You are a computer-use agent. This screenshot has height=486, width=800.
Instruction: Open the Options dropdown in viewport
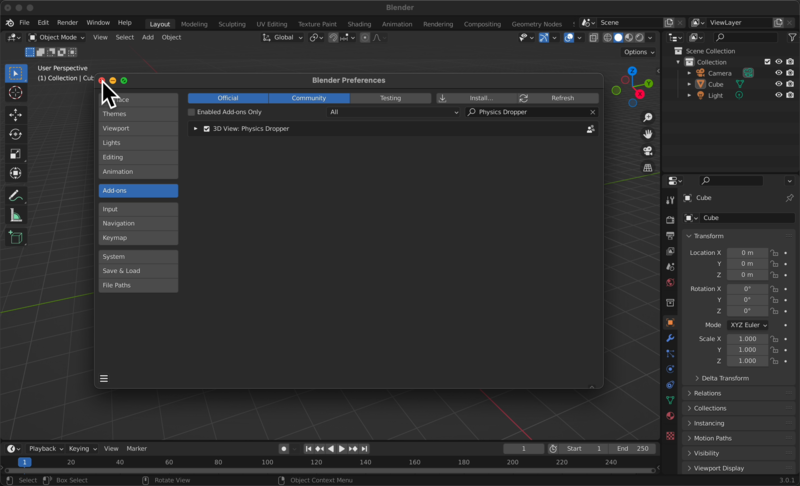coord(639,52)
